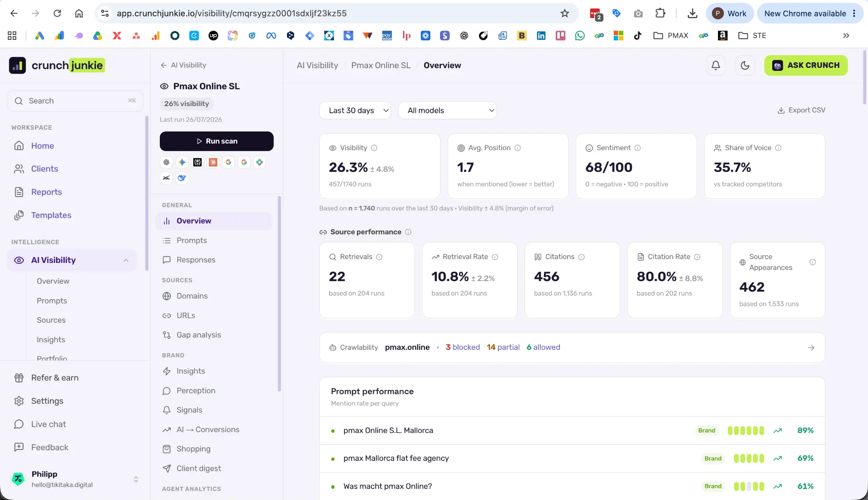The width and height of the screenshot is (868, 500).
Task: Select the DeepSeek whale model icon
Action: 182,178
